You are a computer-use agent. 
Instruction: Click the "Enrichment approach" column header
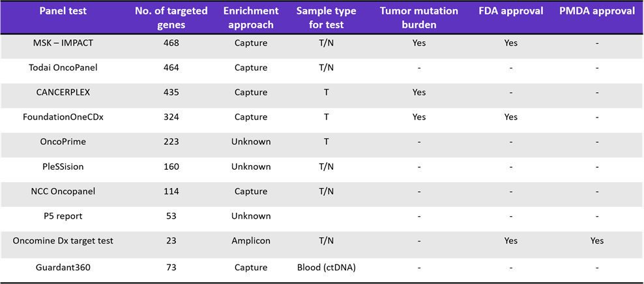click(x=252, y=18)
